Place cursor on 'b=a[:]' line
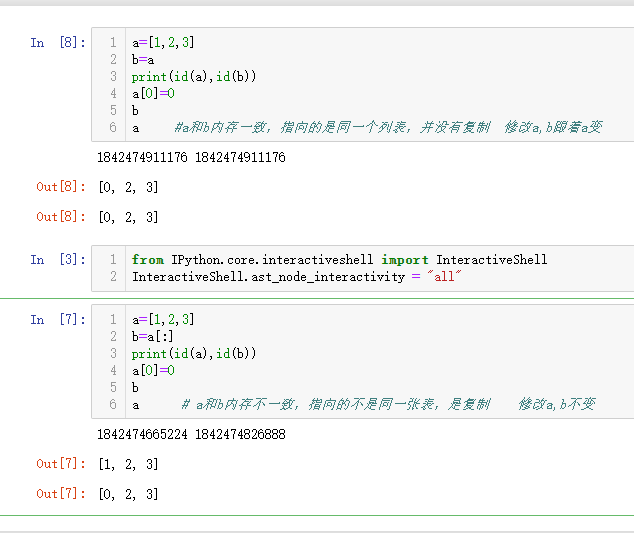The height and width of the screenshot is (533, 634). [153, 337]
